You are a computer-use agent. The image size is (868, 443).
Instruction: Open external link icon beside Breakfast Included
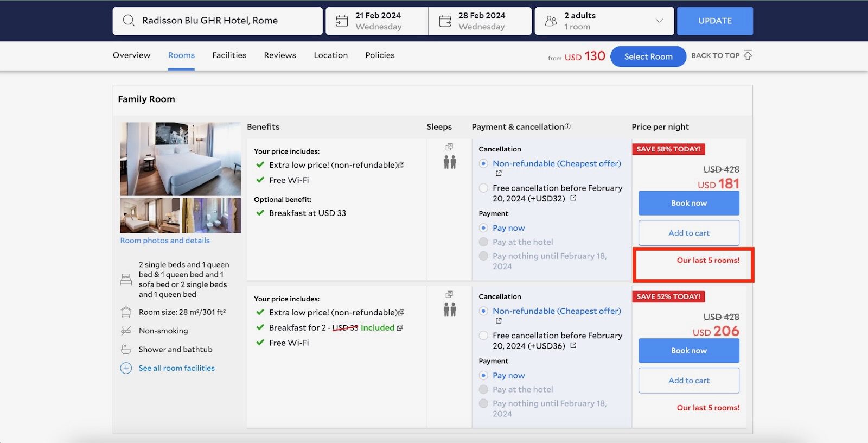(x=400, y=328)
